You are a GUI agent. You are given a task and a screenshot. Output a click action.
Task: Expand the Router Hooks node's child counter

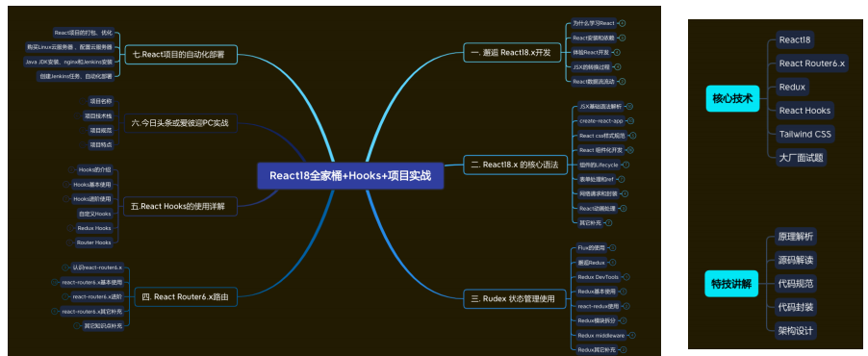coord(69,242)
